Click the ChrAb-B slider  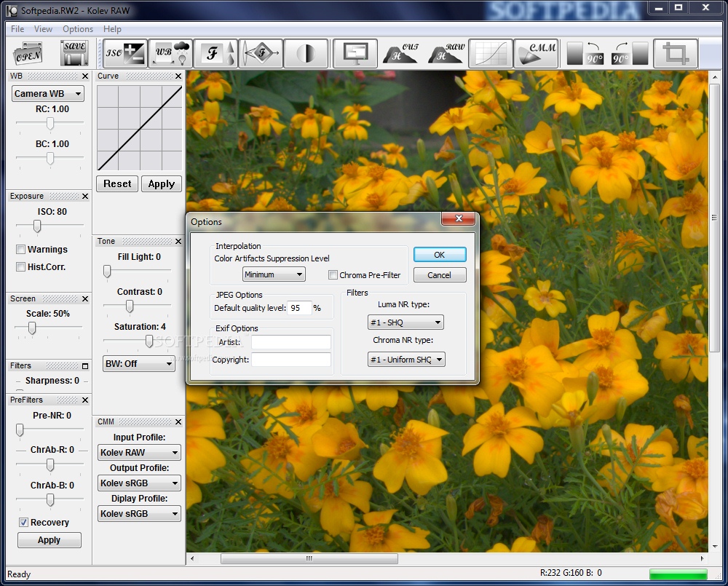(50, 499)
